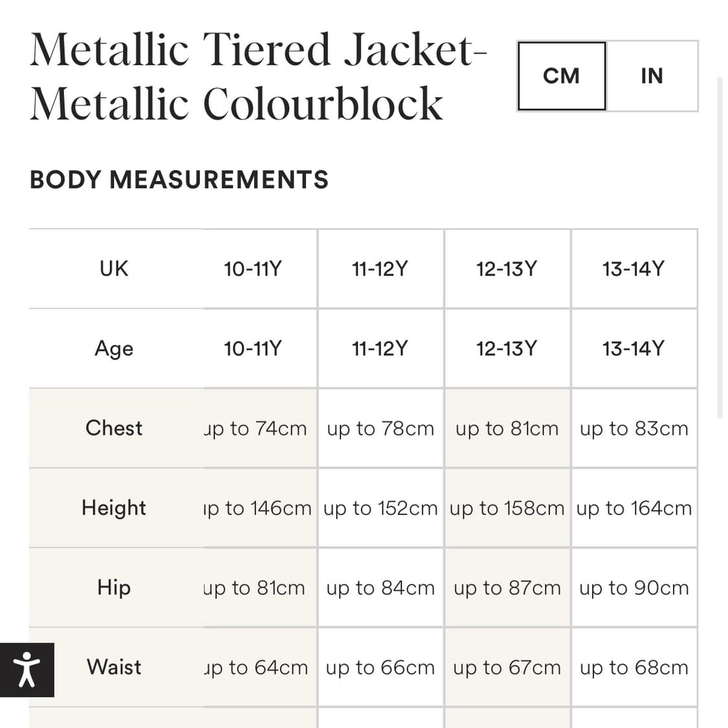728x728 pixels.
Task: Click the "up to 83cm" chest cell
Action: pyautogui.click(x=634, y=428)
